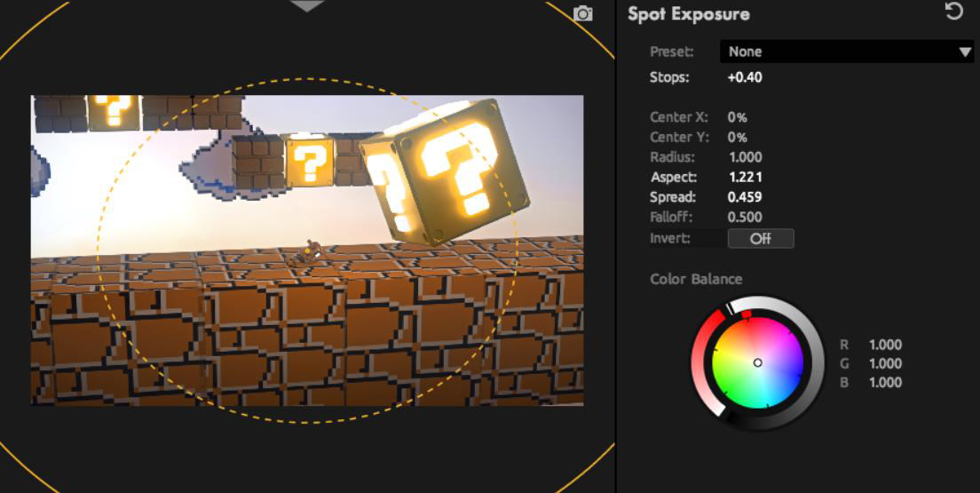Click the R channel value 1.000
The image size is (980, 493).
[x=885, y=345]
